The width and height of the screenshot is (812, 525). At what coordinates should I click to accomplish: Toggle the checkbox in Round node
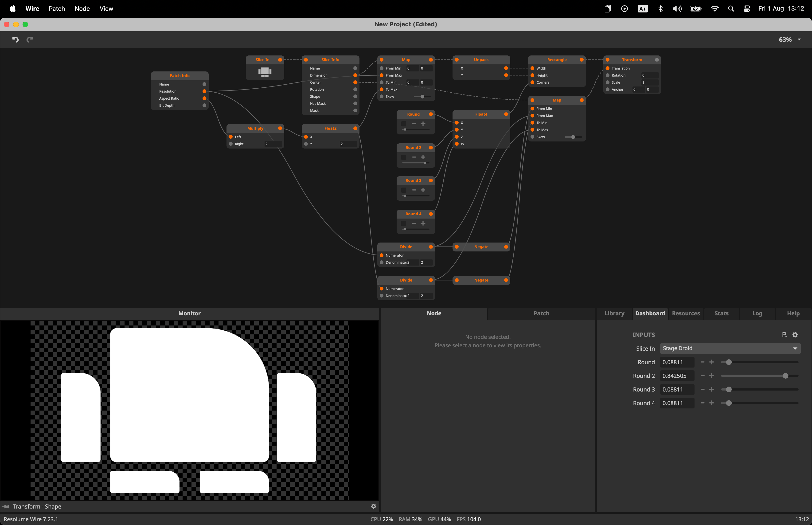tap(404, 124)
